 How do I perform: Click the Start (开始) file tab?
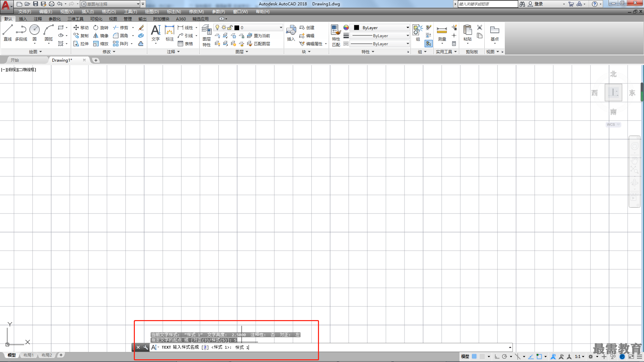click(15, 60)
